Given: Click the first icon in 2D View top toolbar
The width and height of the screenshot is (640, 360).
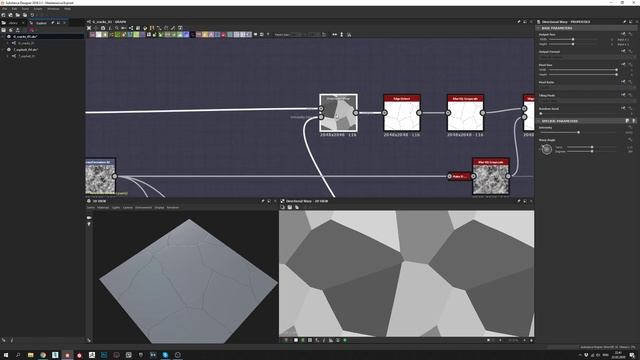Looking at the screenshot, I should (282, 207).
